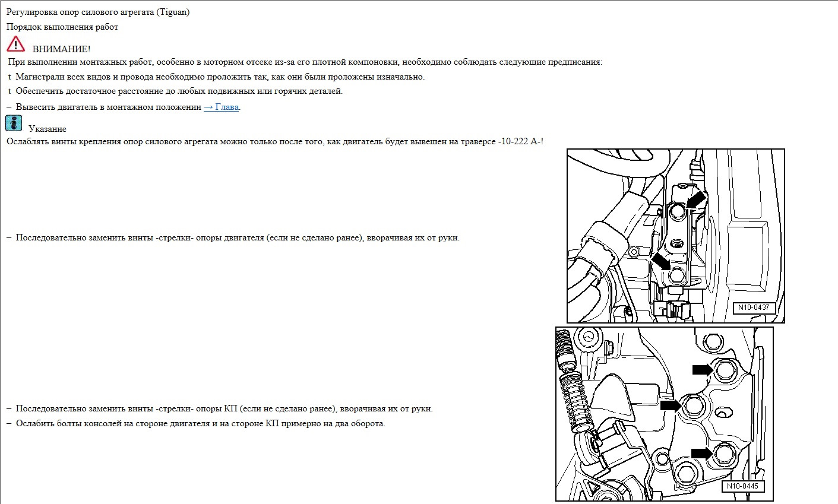Click the note line starting "Ослаблять винты крепления"
Image resolution: width=838 pixels, height=504 pixels.
[275, 141]
